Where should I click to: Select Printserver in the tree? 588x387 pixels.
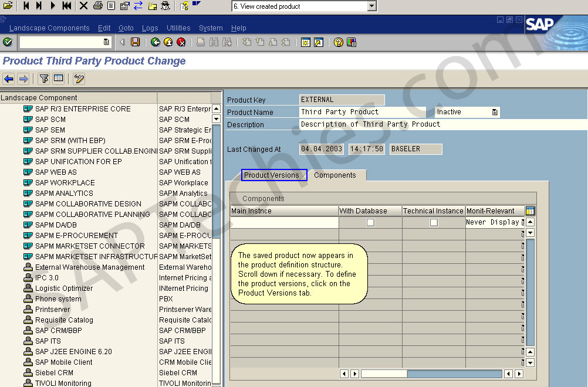[52, 310]
